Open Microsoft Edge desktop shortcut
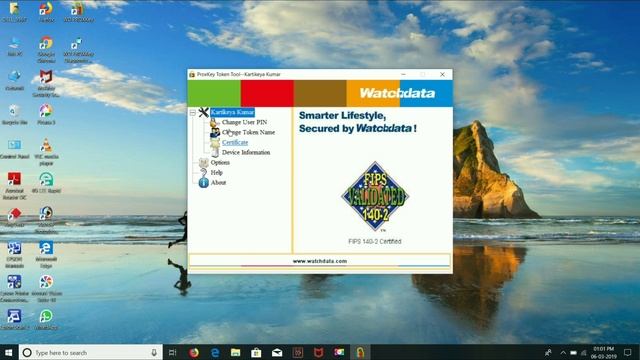Viewport: 640px width, 360px height. pyautogui.click(x=46, y=254)
